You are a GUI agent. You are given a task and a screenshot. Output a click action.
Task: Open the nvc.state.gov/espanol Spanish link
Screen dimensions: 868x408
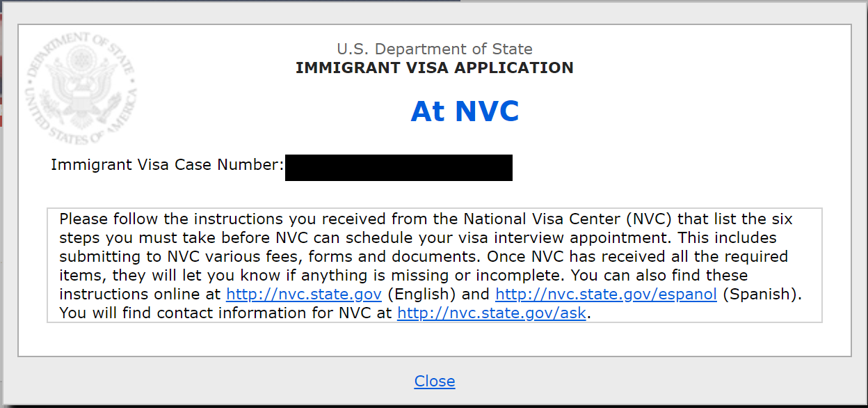606,295
